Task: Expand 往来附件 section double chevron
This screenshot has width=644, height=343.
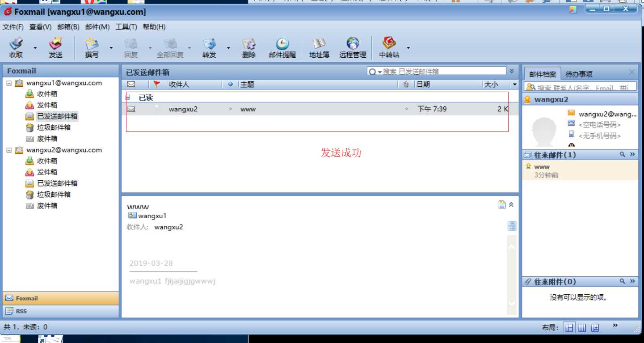Action: click(x=632, y=281)
